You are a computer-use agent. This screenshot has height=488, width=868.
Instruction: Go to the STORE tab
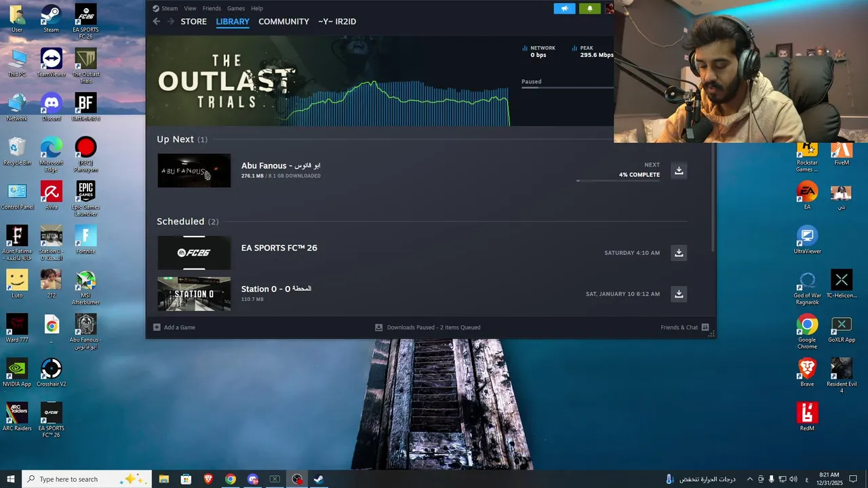193,22
